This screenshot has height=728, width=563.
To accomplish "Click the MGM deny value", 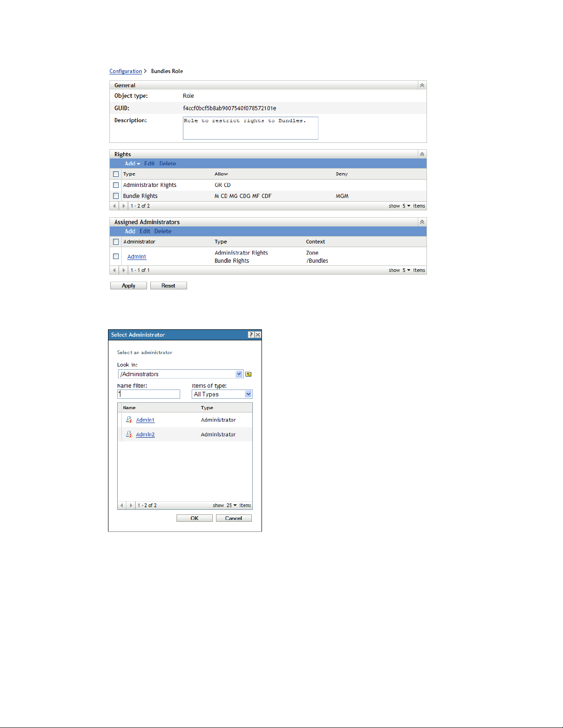I will click(x=342, y=196).
